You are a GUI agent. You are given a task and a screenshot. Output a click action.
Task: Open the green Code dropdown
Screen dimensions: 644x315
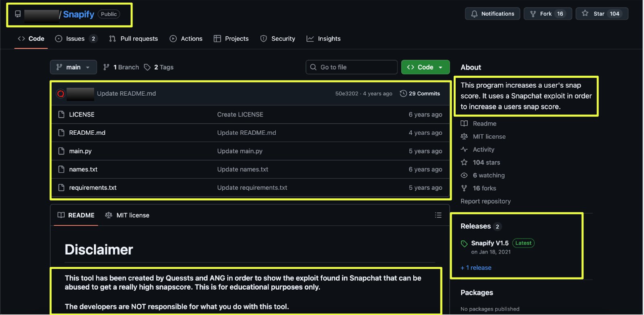click(x=425, y=67)
